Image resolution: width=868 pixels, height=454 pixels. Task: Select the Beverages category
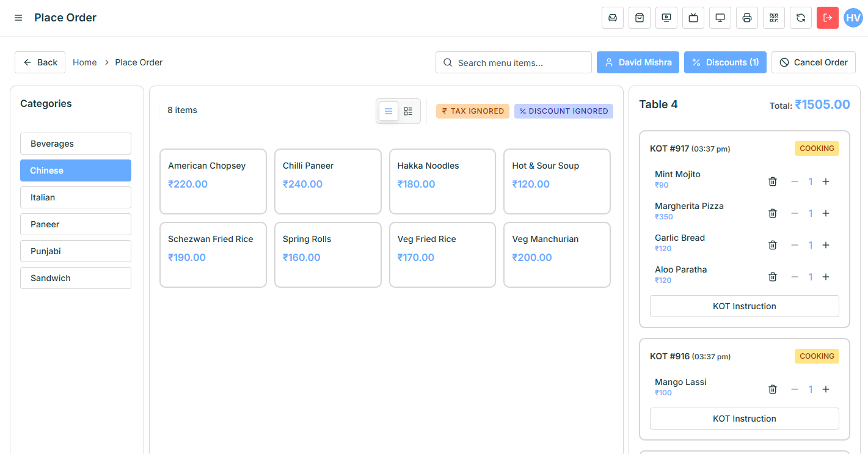point(76,144)
